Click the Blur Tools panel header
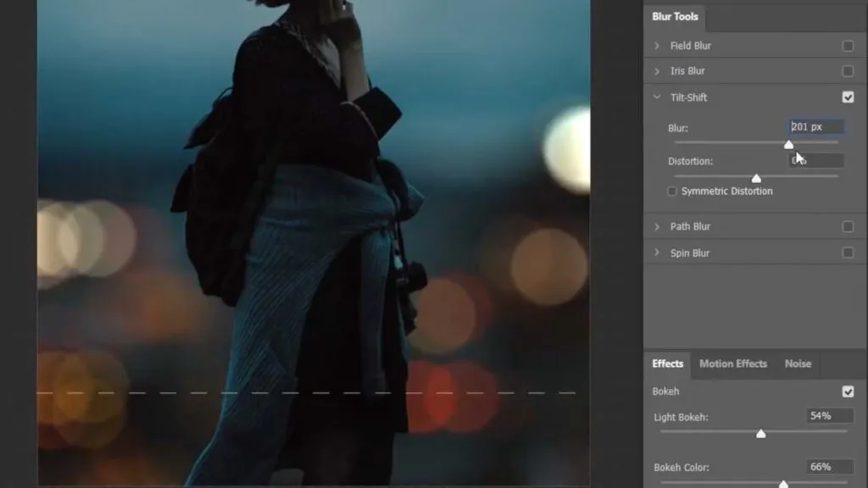 point(674,16)
